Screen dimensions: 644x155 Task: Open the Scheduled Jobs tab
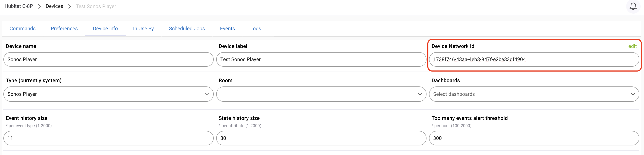coord(187,29)
